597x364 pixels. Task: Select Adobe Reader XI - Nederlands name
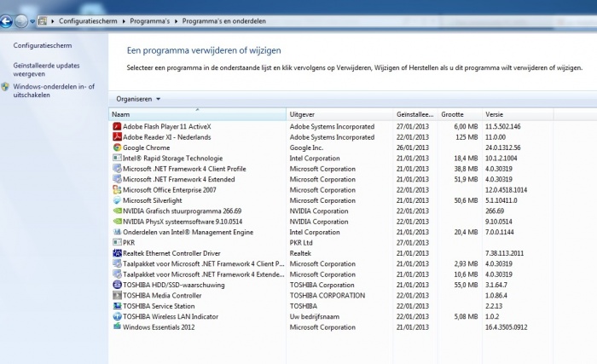(167, 137)
